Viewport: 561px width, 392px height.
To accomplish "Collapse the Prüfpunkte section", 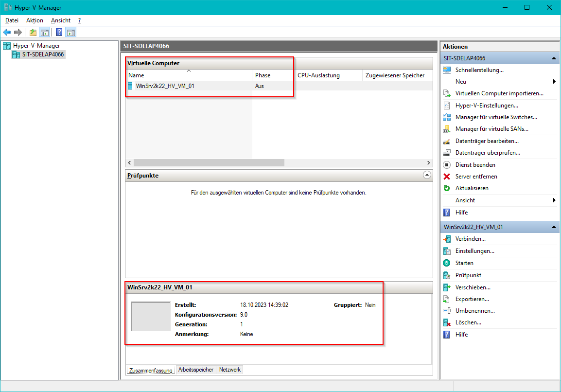I will click(427, 175).
